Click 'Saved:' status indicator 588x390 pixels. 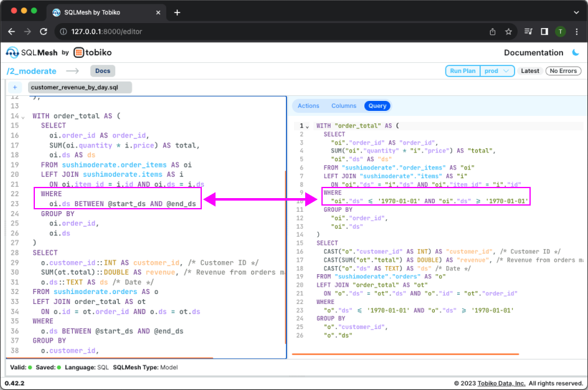[49, 367]
